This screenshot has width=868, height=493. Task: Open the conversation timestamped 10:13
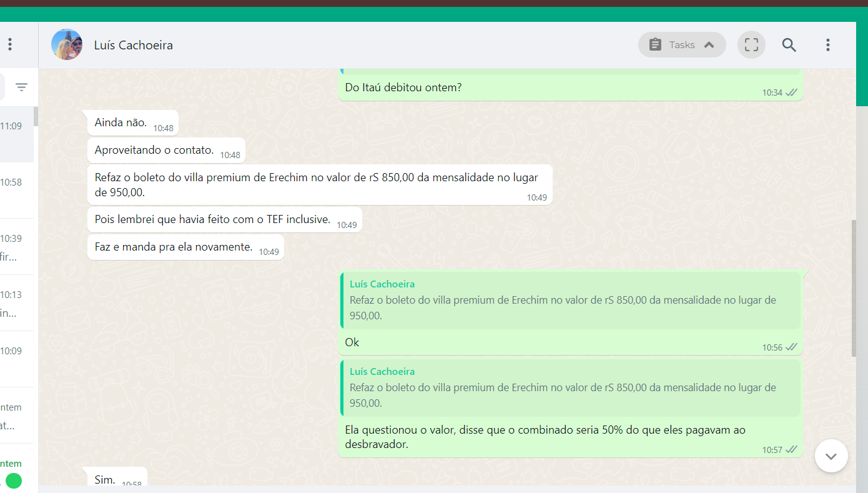17,302
